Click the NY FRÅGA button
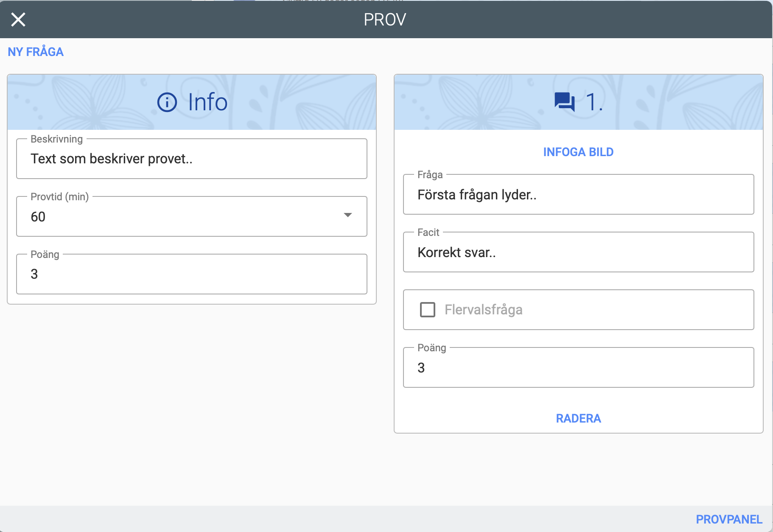Viewport: 773px width, 532px height. point(36,52)
